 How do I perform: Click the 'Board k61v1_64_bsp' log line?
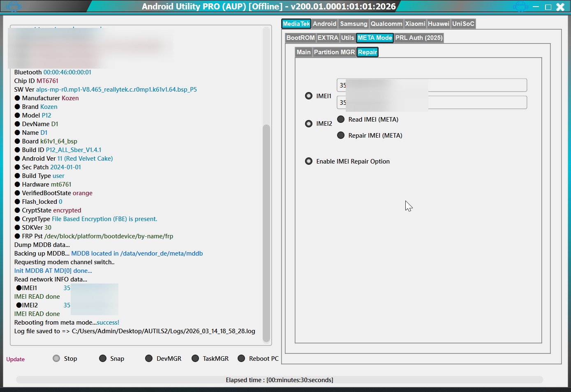46,141
